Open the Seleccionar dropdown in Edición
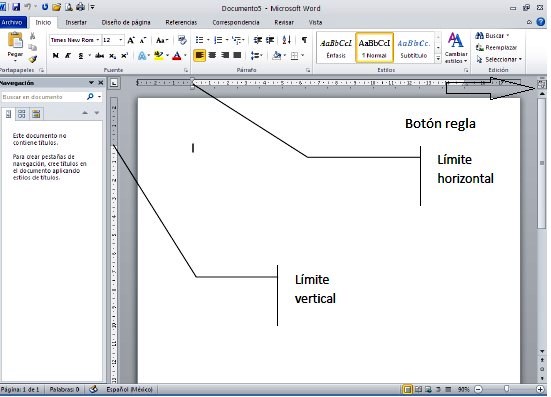551x397 pixels. click(x=499, y=59)
